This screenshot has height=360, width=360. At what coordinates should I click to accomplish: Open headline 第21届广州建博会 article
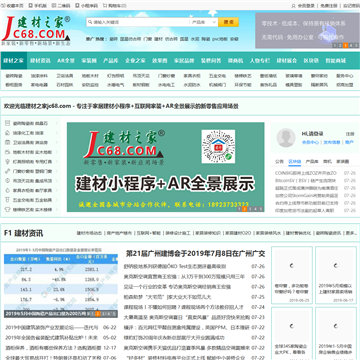click(x=195, y=254)
